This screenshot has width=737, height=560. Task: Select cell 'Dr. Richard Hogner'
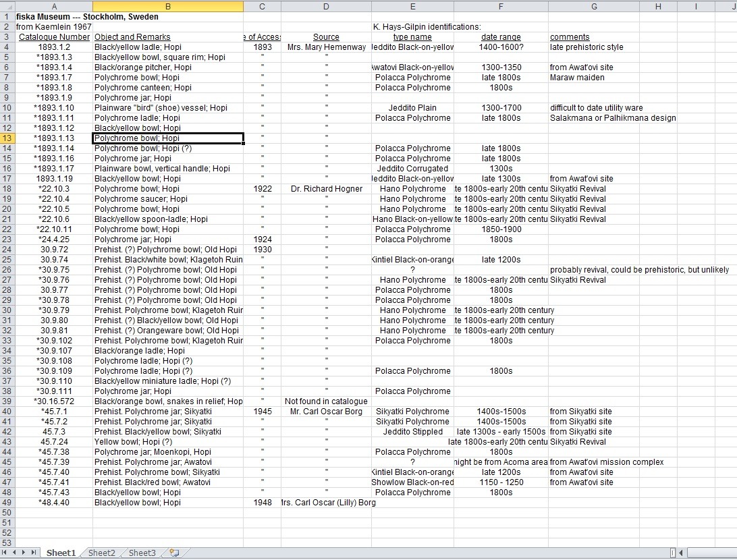point(326,189)
